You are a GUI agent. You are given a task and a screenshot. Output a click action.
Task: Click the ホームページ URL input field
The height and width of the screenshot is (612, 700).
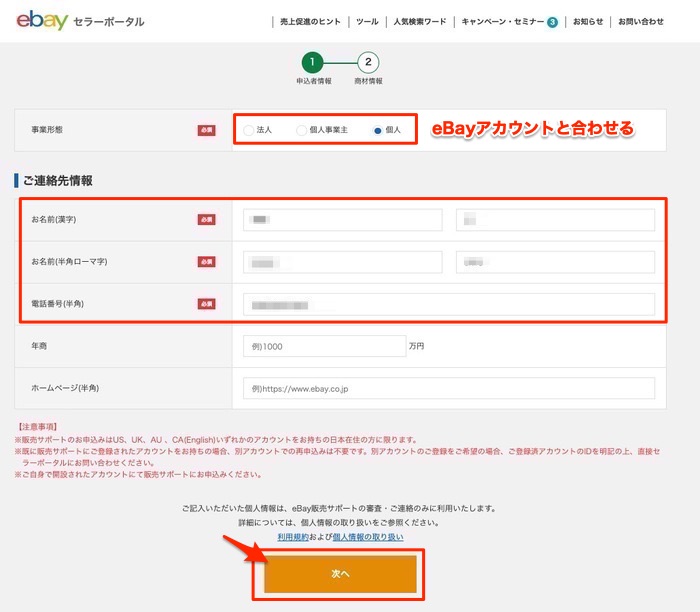pos(448,388)
